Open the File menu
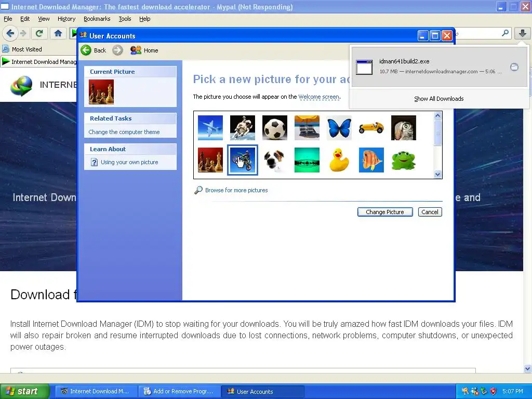 8,19
